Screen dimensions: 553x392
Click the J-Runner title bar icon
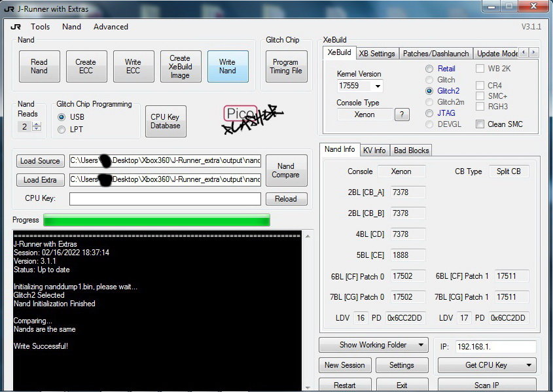point(9,9)
